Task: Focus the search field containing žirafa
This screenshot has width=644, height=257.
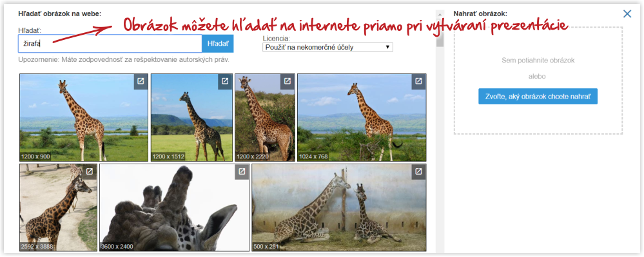Action: 110,44
